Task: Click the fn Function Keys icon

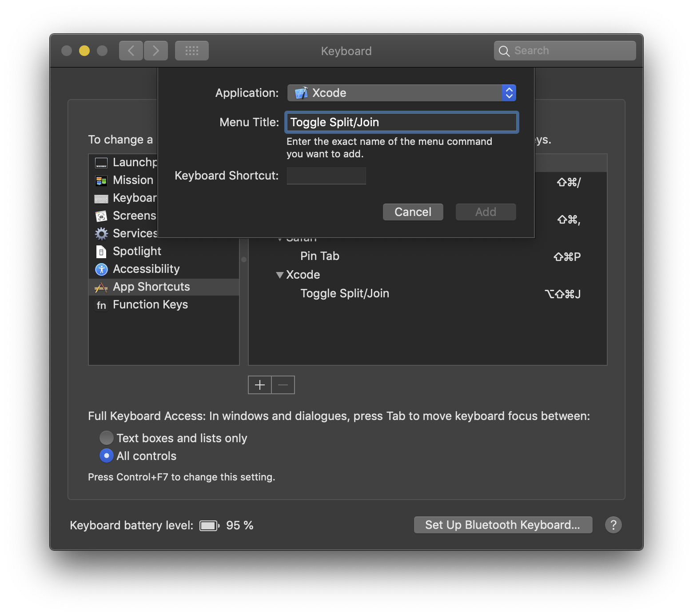Action: (101, 305)
